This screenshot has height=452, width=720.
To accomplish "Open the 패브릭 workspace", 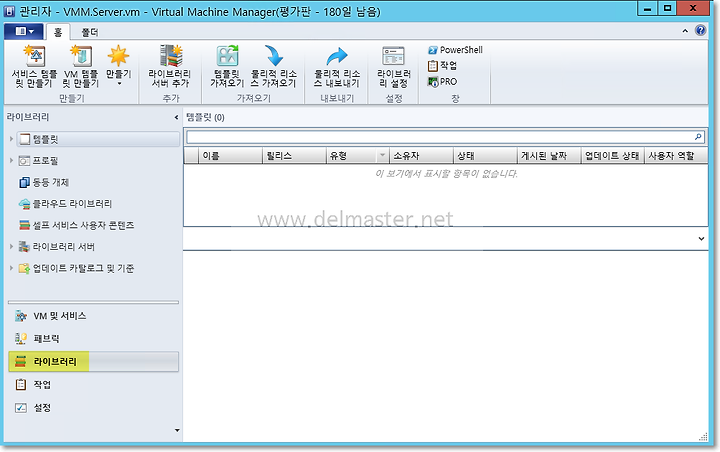I will click(93, 339).
